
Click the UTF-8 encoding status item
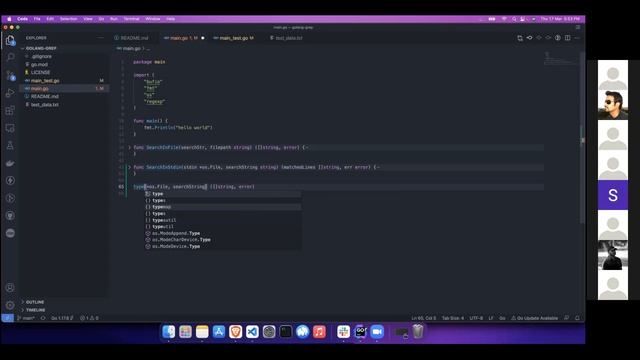click(476, 318)
